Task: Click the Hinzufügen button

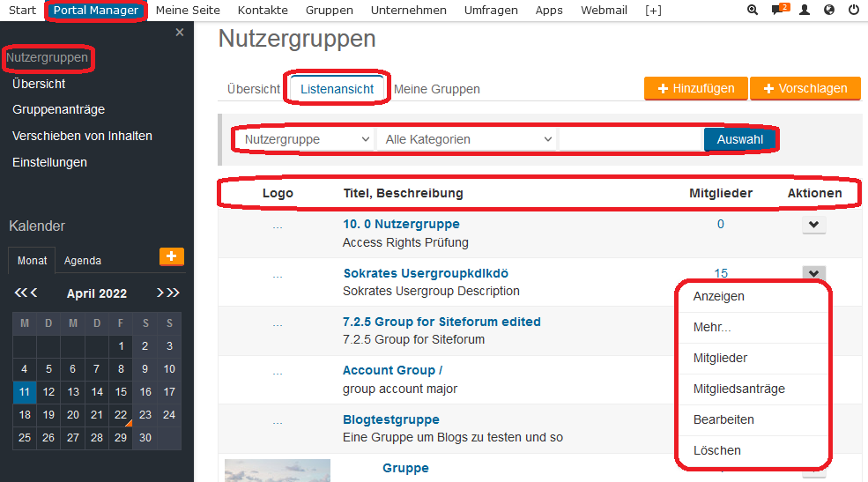Action: [x=696, y=88]
